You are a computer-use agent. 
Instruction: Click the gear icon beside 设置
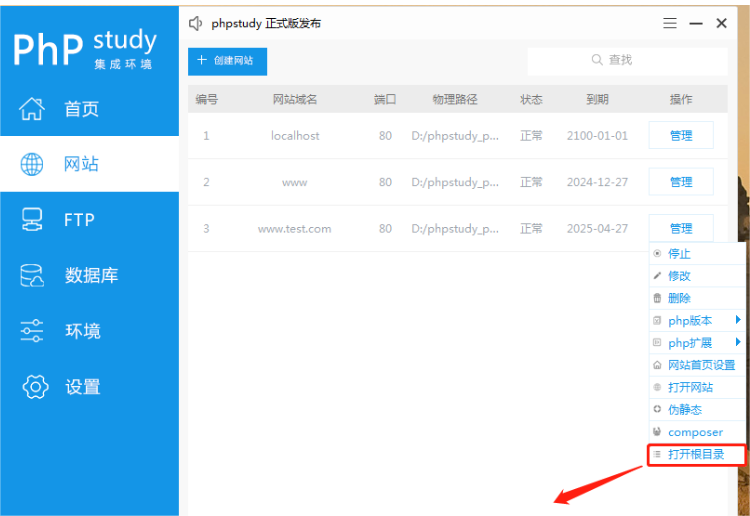point(35,386)
